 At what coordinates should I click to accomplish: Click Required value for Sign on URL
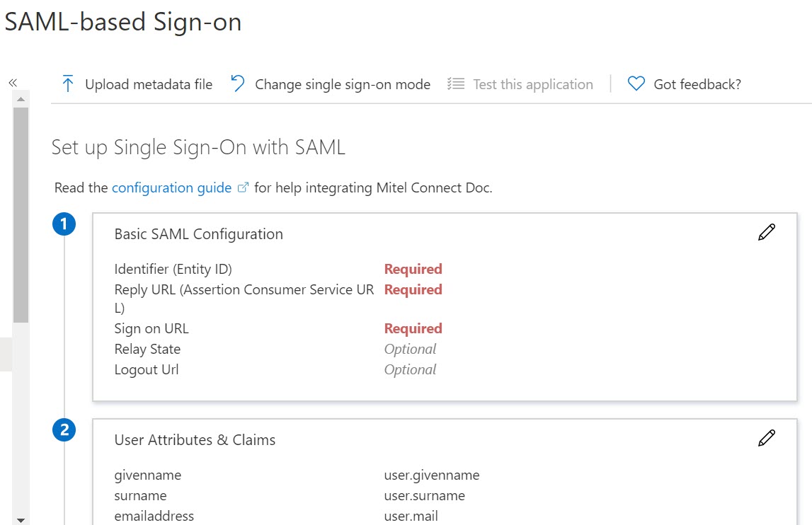click(x=413, y=328)
